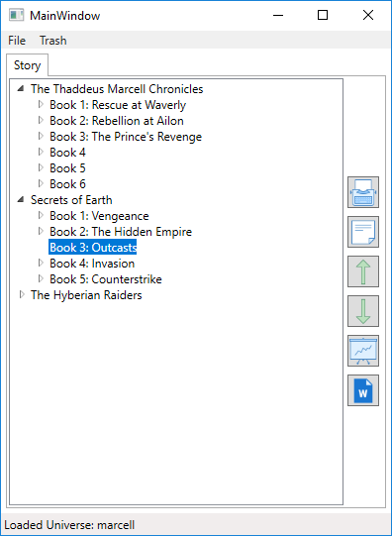Maximize the MainWindow window
Screen dimensions: 392x536
click(x=323, y=16)
